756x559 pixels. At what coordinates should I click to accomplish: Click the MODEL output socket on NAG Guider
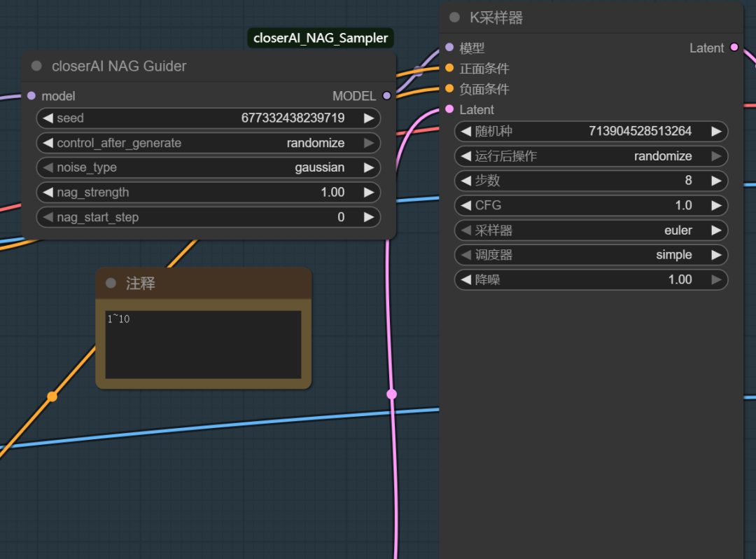386,96
